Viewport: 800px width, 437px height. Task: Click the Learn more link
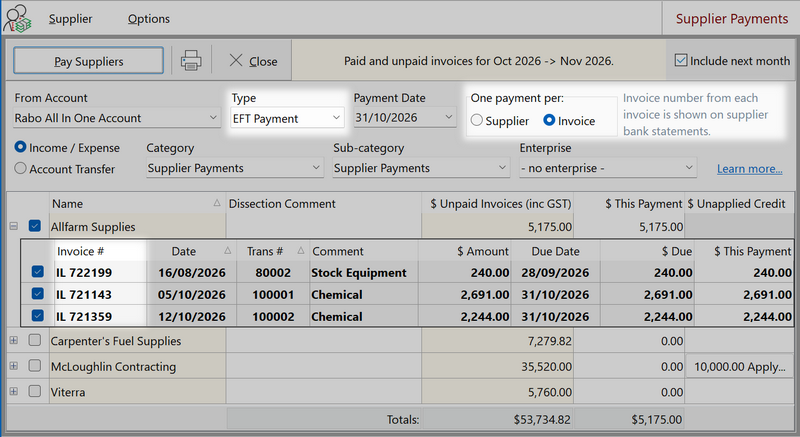coord(749,169)
